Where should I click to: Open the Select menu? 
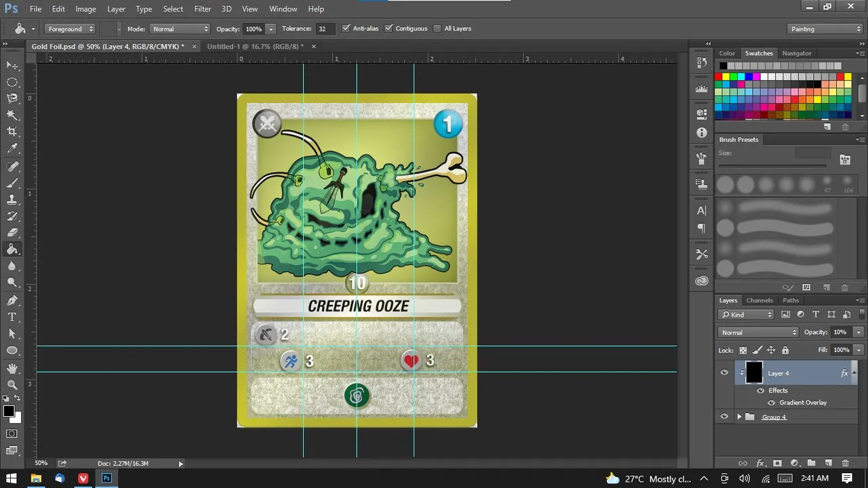pyautogui.click(x=173, y=9)
